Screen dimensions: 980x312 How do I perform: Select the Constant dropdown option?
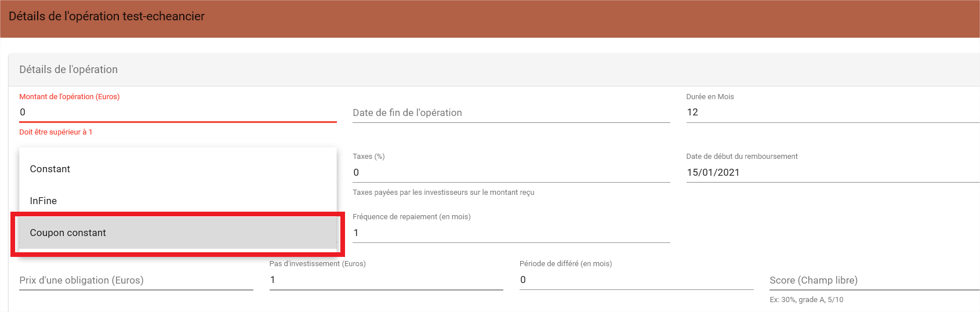(178, 169)
